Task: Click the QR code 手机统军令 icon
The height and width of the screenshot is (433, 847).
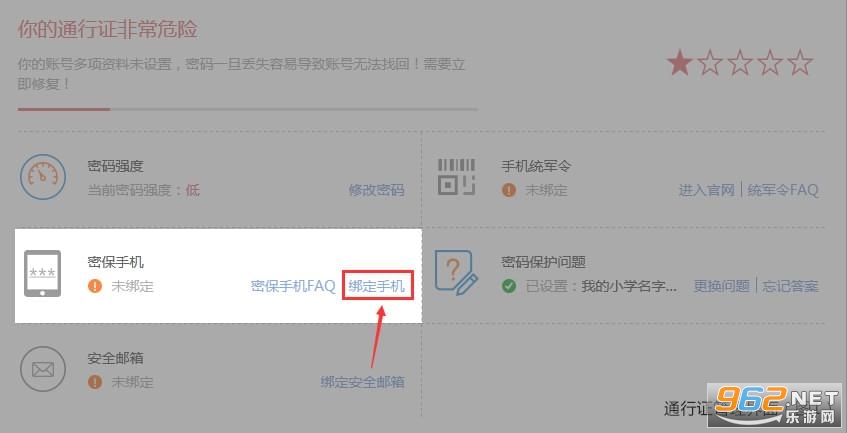Action: (x=456, y=177)
